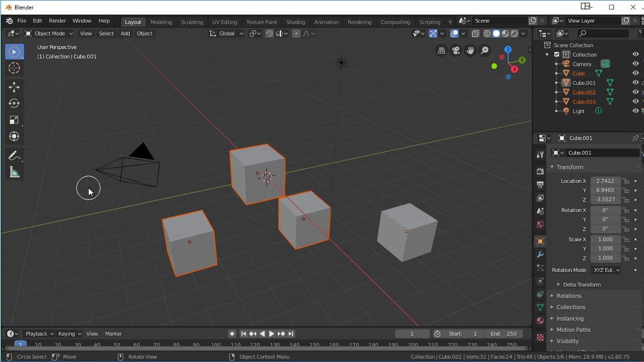Switch to rendered viewport shading

[514, 34]
